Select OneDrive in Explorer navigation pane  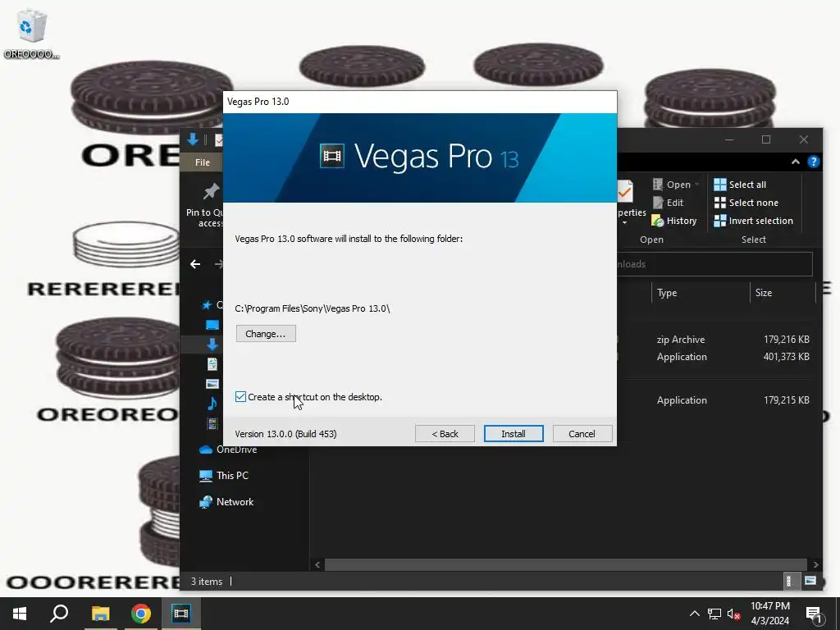coord(228,450)
